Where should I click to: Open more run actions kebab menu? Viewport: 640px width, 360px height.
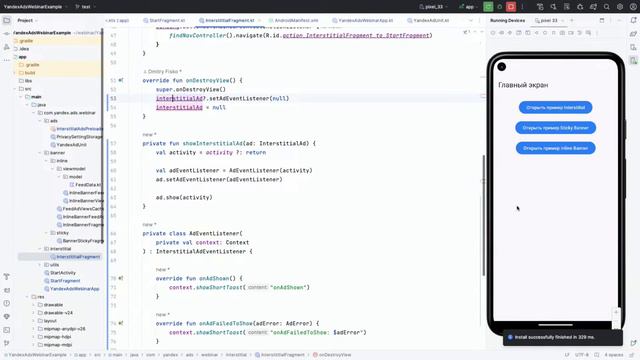522,7
